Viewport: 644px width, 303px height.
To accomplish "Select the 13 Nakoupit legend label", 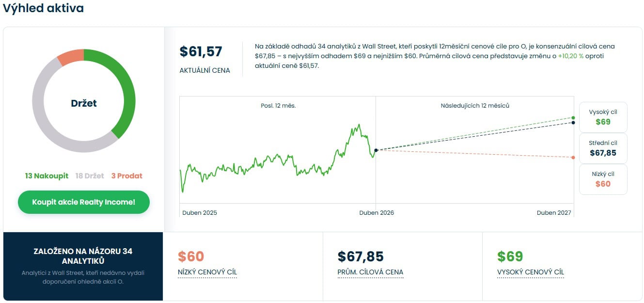I will pyautogui.click(x=47, y=176).
